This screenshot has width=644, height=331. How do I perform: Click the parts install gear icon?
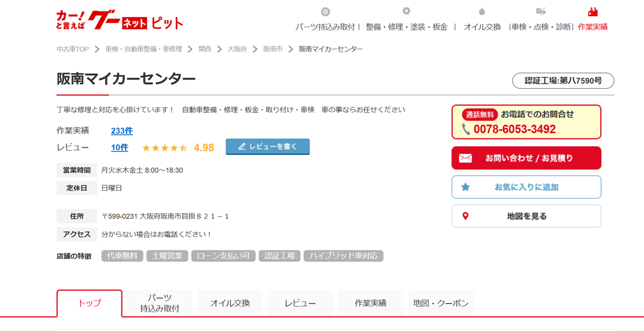[325, 12]
